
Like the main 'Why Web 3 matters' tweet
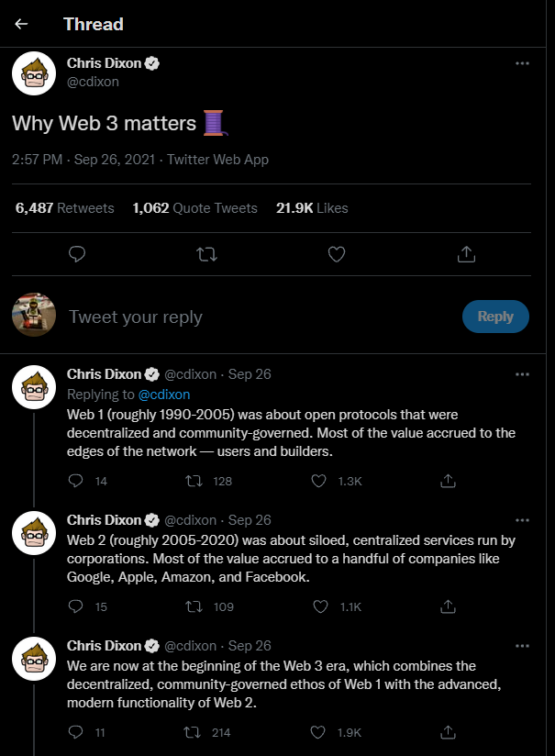coord(337,253)
